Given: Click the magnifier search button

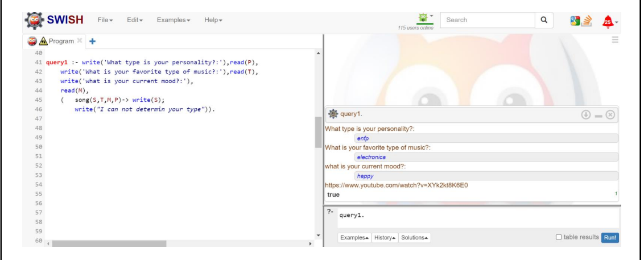Looking at the screenshot, I should 544,20.
